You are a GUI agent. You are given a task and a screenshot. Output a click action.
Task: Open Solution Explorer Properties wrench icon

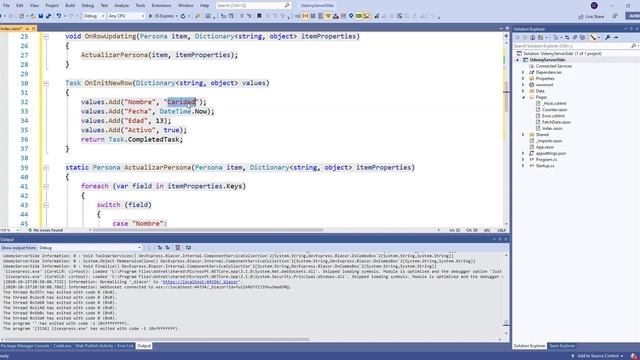coord(608,38)
